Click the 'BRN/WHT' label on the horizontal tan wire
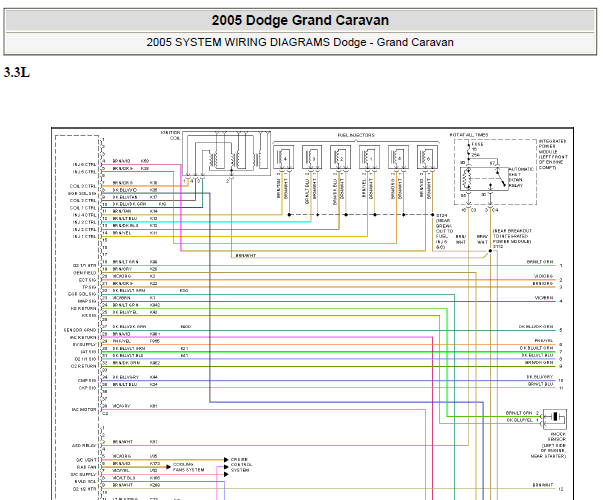603x500 pixels. pyautogui.click(x=246, y=255)
